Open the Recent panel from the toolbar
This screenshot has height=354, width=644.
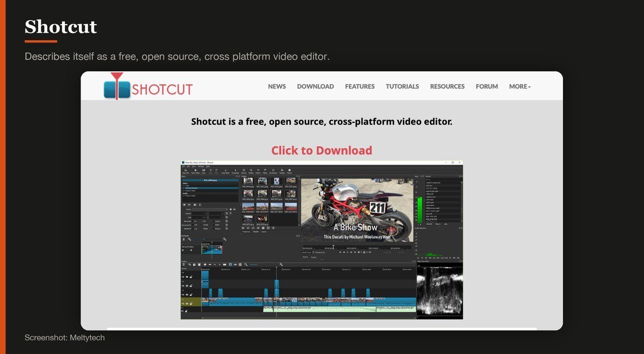click(x=244, y=172)
